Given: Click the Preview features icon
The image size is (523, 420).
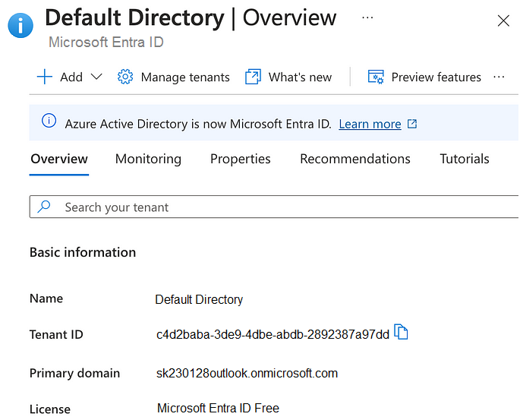Looking at the screenshot, I should pyautogui.click(x=376, y=77).
